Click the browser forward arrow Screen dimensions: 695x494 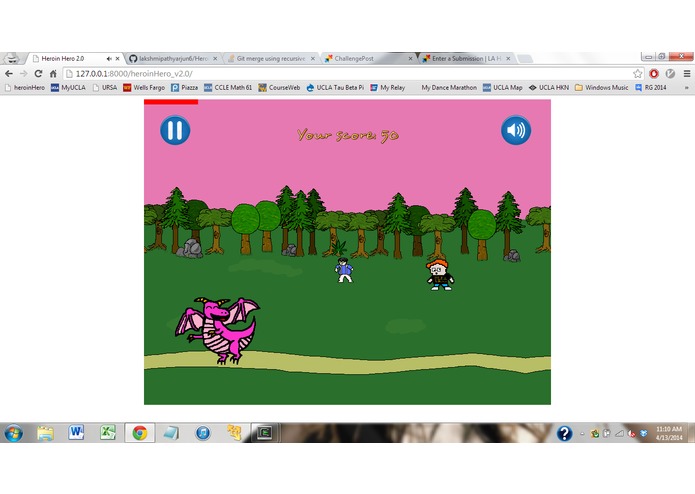coord(23,74)
